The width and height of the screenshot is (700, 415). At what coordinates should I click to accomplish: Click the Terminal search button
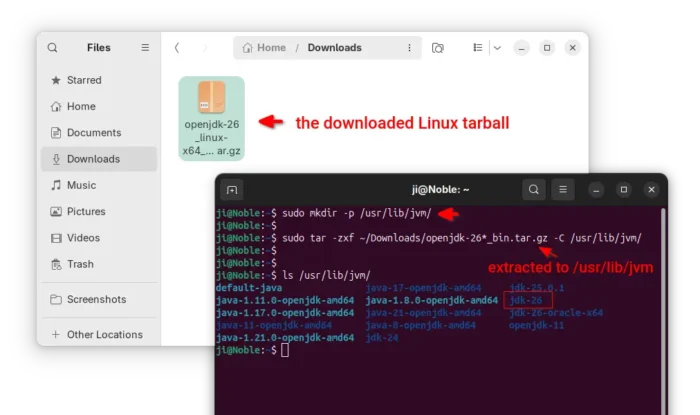click(535, 189)
